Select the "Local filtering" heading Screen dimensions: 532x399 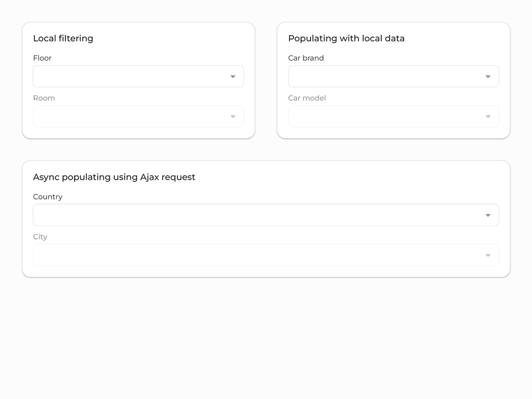point(63,38)
